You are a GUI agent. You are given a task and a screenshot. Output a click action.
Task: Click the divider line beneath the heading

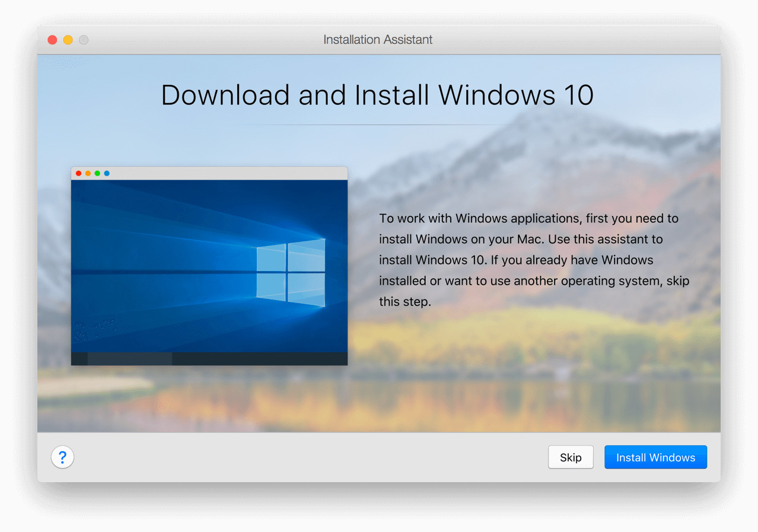[x=377, y=125]
